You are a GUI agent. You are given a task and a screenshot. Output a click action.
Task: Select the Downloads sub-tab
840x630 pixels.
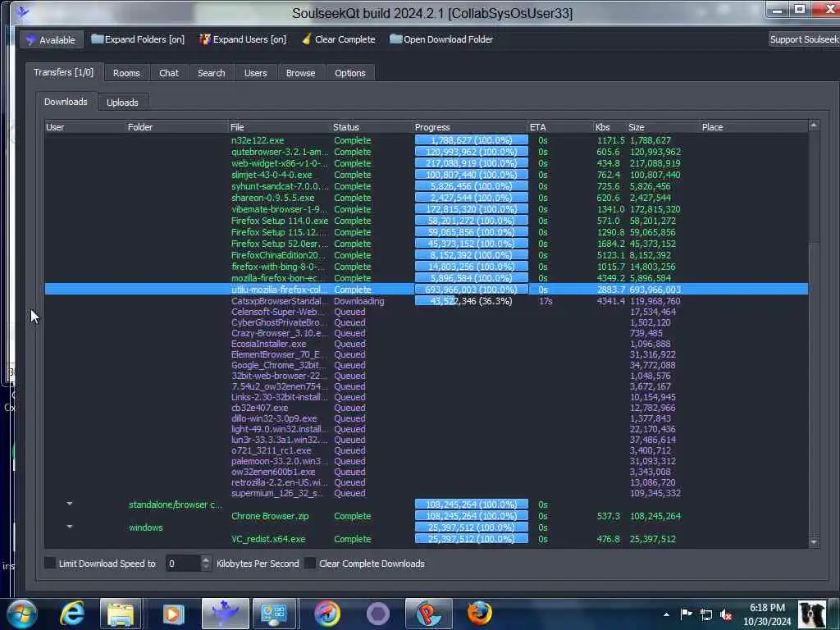pyautogui.click(x=66, y=102)
